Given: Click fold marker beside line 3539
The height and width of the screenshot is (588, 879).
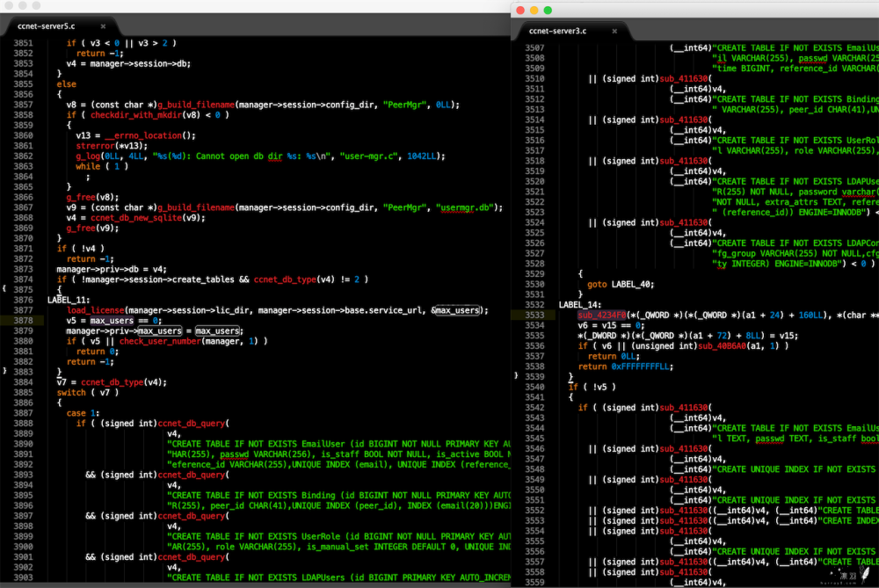Looking at the screenshot, I should (516, 376).
